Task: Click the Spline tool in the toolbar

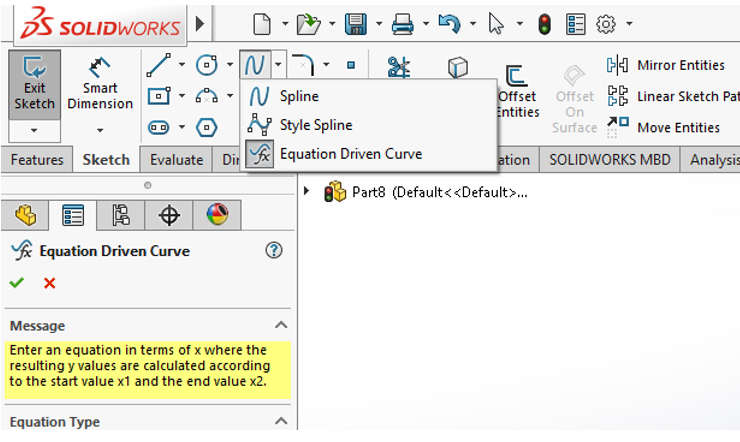Action: tap(255, 65)
